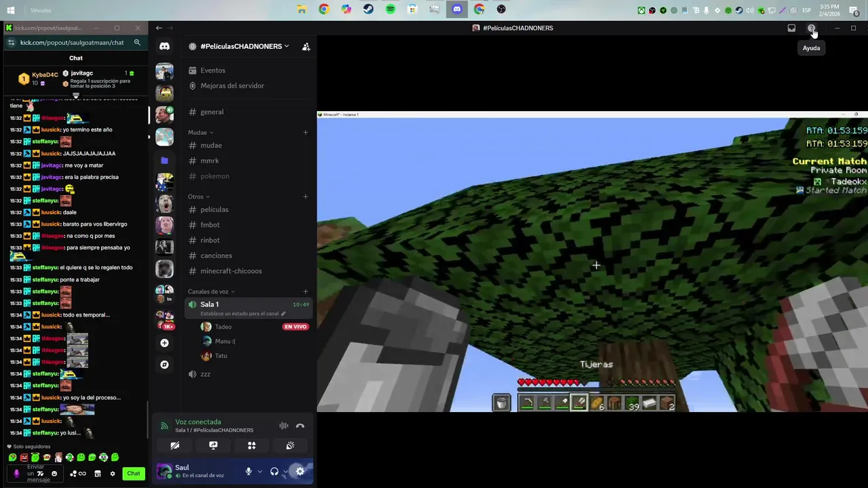Open Mejoras del servidor
Viewport: 868px width, 488px height.
click(248, 86)
